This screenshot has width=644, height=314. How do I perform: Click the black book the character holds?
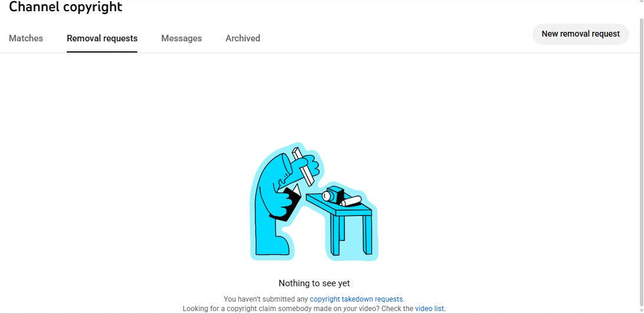pos(286,202)
